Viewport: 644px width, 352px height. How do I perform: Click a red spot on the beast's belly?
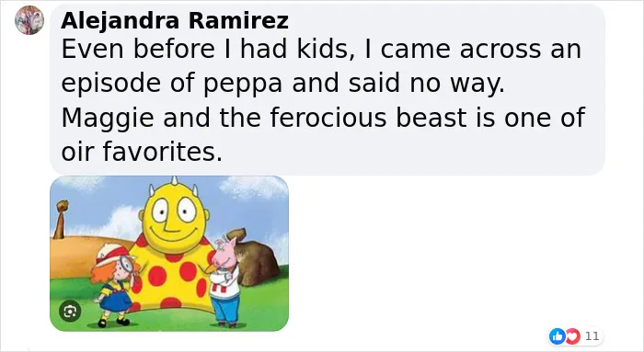[188, 272]
